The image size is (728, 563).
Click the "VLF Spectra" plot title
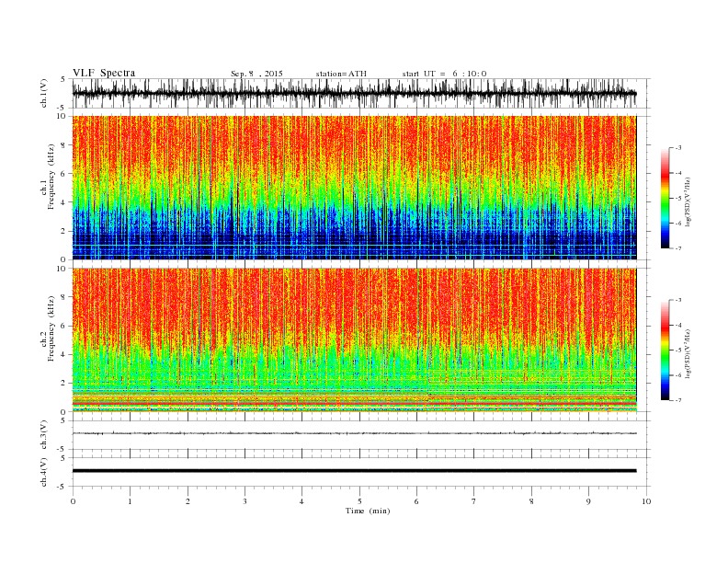(x=104, y=73)
